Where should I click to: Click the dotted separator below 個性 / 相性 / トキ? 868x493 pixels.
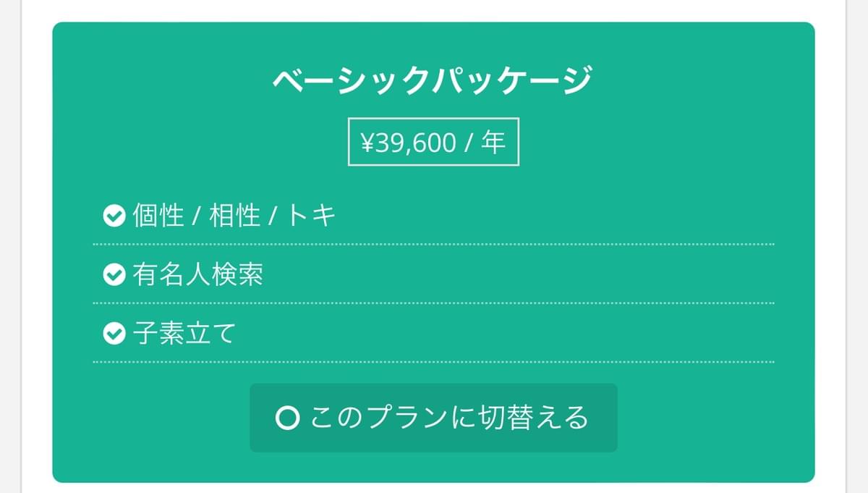434,244
